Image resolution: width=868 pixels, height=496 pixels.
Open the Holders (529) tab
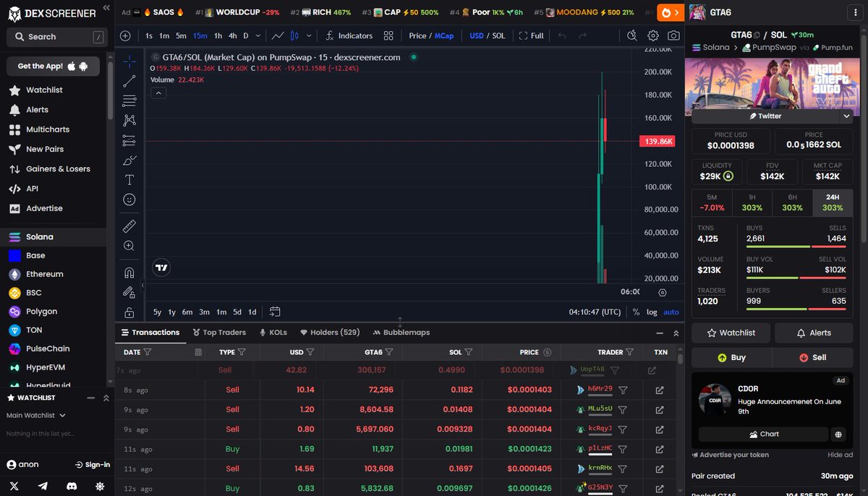coord(330,333)
